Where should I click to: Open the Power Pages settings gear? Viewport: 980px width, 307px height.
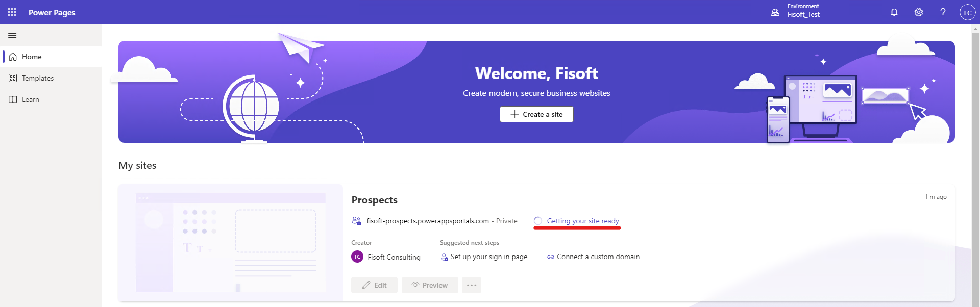coord(918,12)
